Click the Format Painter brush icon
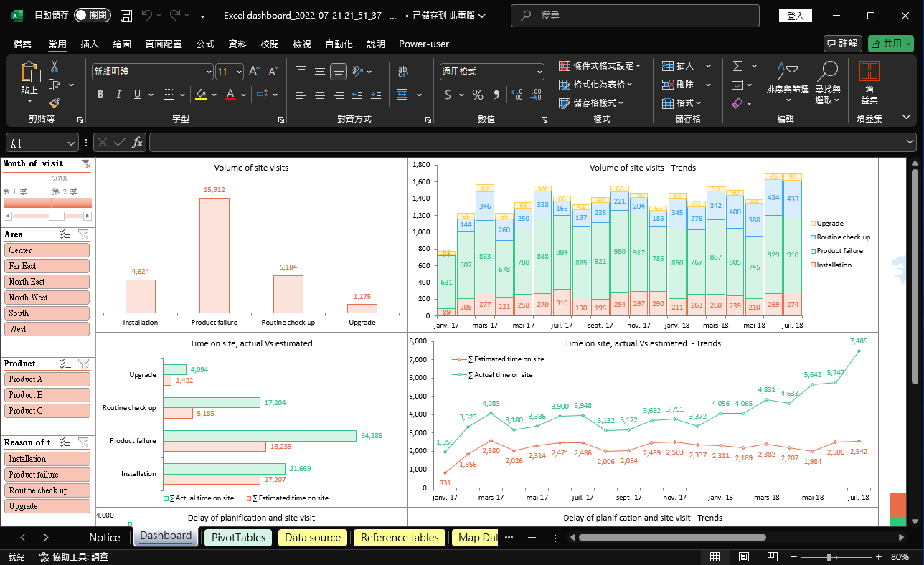This screenshot has height=565, width=924. 55,103
